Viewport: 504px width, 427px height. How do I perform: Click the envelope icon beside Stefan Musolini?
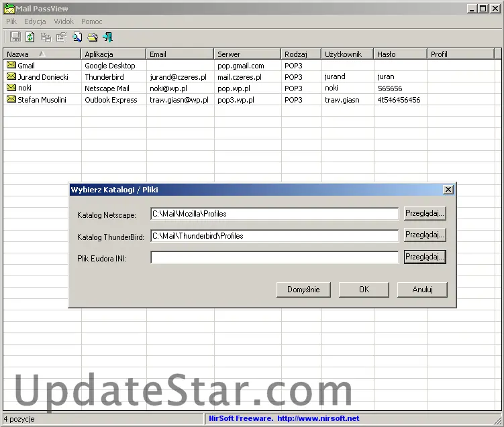click(x=11, y=99)
